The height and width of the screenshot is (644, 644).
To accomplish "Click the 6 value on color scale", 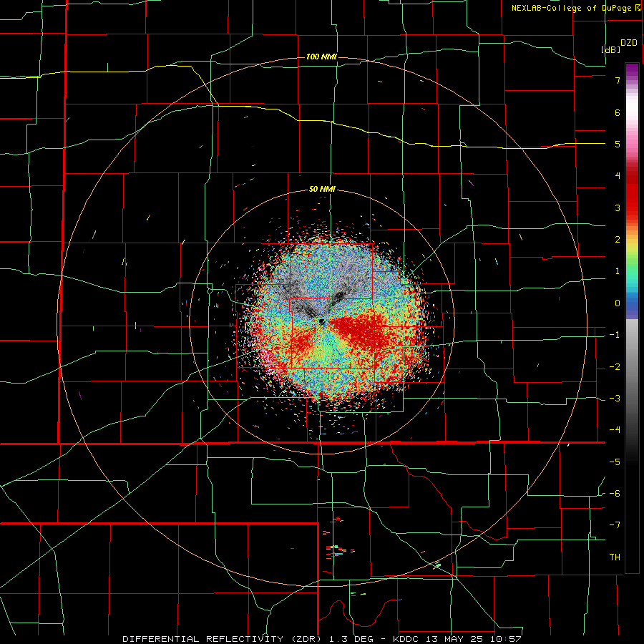I will point(618,112).
